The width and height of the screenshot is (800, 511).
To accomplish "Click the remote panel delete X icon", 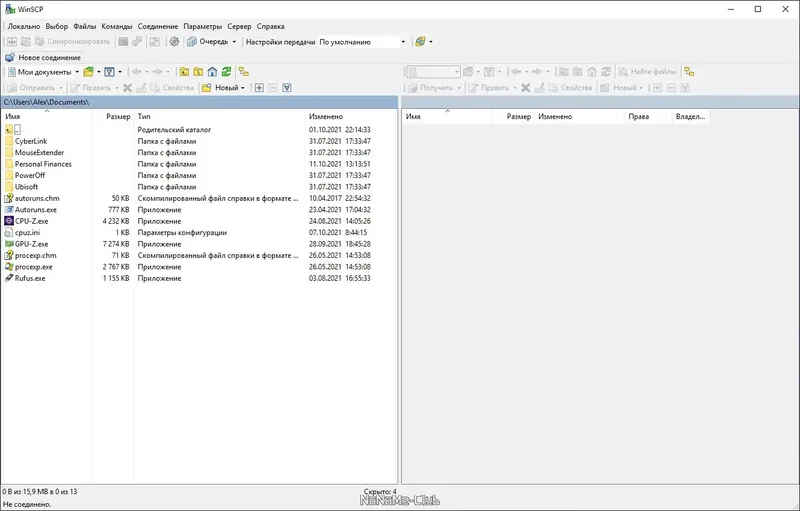I will click(x=526, y=88).
